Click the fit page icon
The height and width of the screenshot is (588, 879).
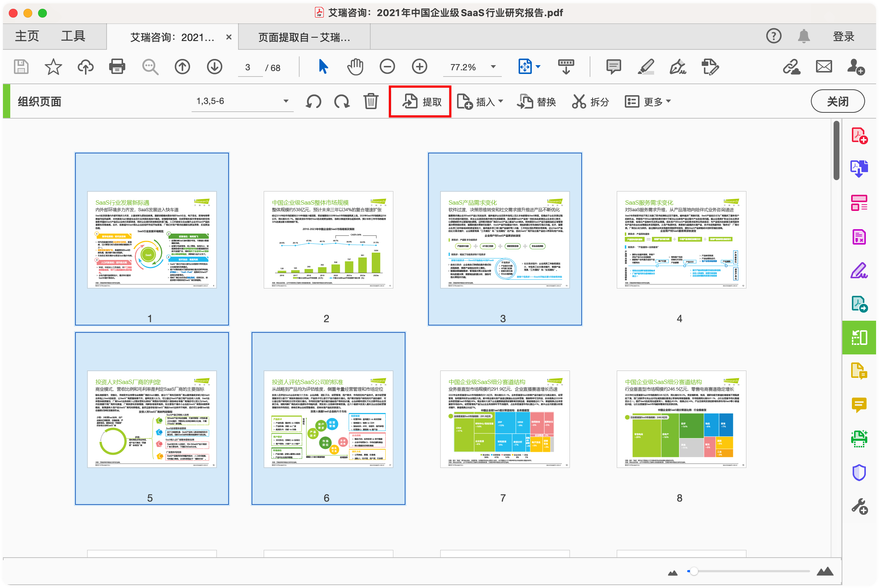click(x=525, y=67)
